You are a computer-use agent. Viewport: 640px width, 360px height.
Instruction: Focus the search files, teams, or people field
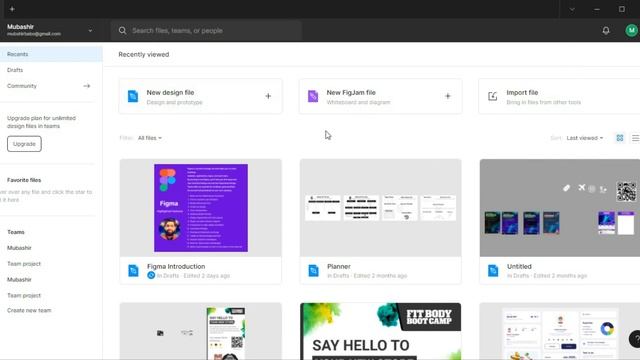pos(206,31)
